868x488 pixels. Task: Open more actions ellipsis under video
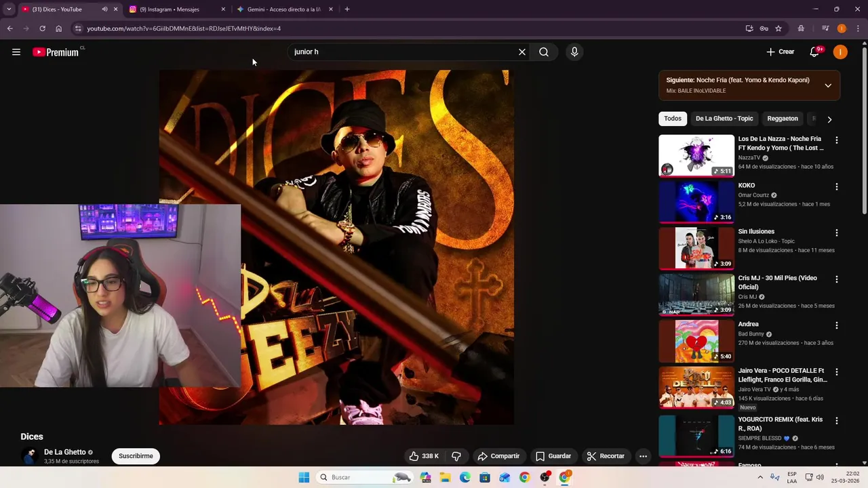click(643, 456)
